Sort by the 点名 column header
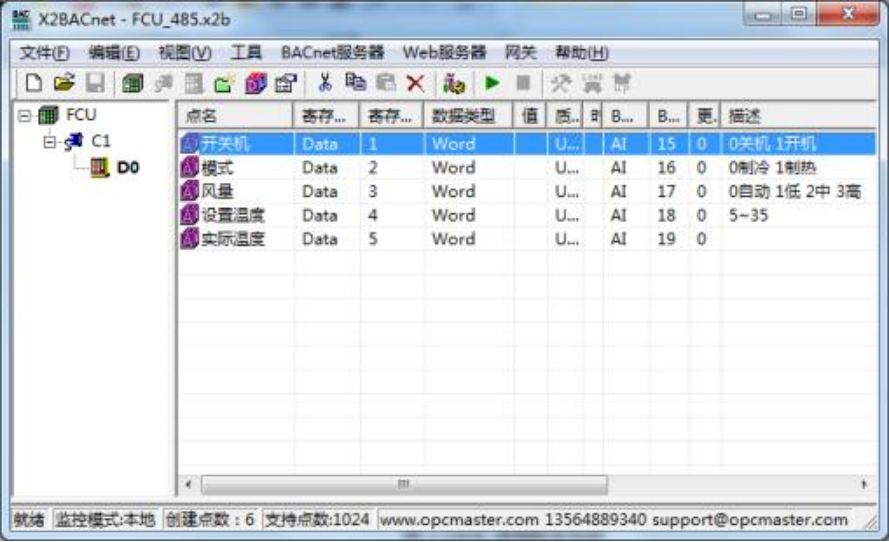889x542 pixels. point(236,116)
